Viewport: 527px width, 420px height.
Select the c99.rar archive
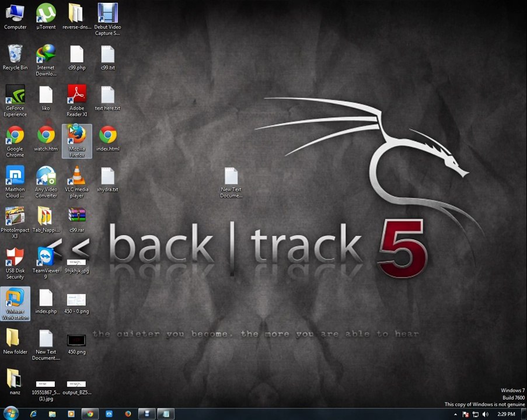(76, 220)
